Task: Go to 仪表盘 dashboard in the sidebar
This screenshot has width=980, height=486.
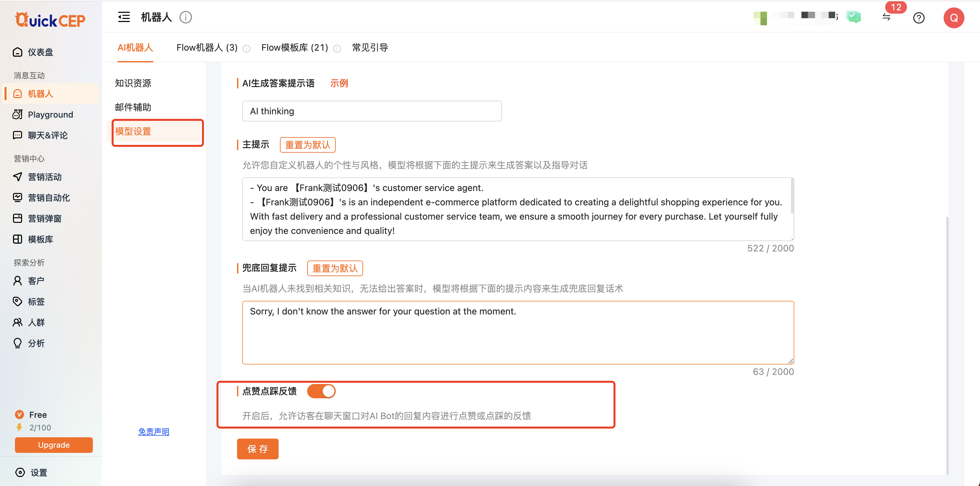Action: 40,52
